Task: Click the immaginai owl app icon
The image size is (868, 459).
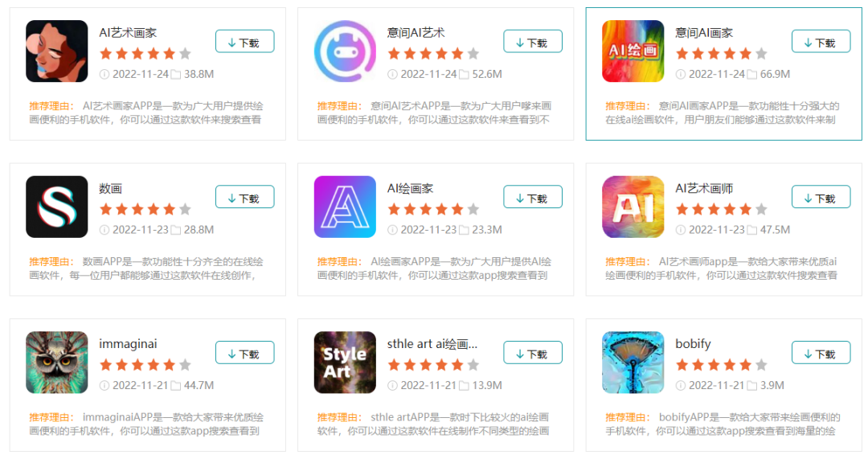Action: pyautogui.click(x=56, y=362)
